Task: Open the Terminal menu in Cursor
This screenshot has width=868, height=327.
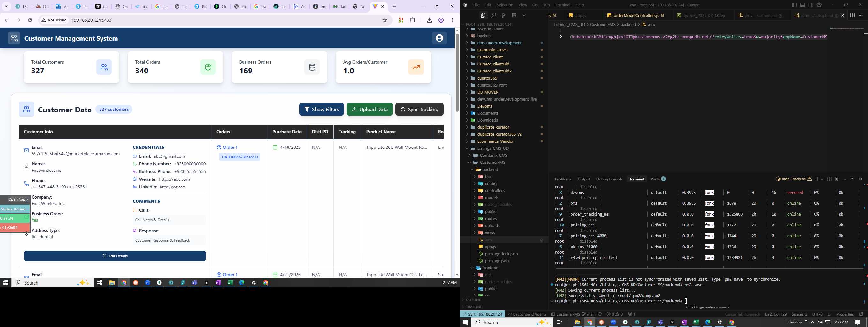Action: click(x=562, y=5)
